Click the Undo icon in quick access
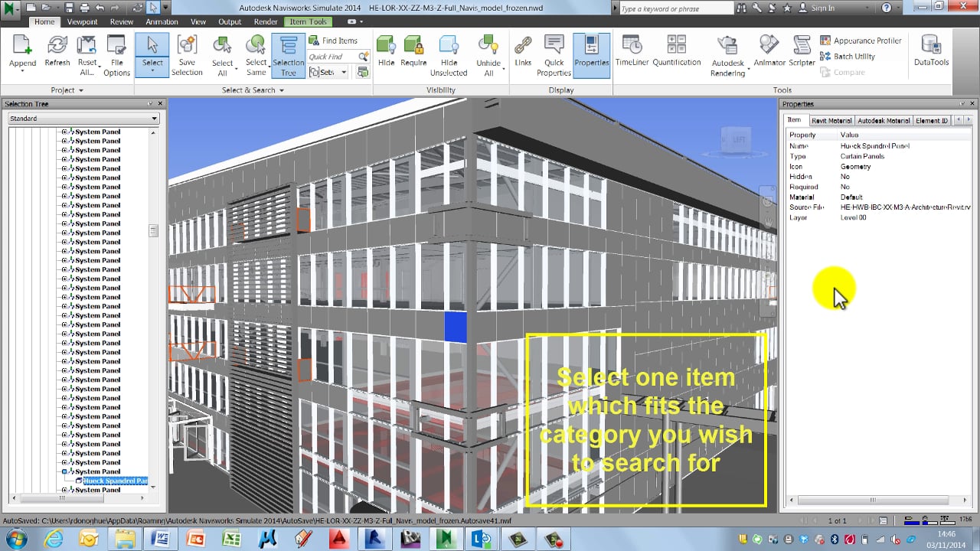This screenshot has width=980, height=551. pyautogui.click(x=100, y=8)
